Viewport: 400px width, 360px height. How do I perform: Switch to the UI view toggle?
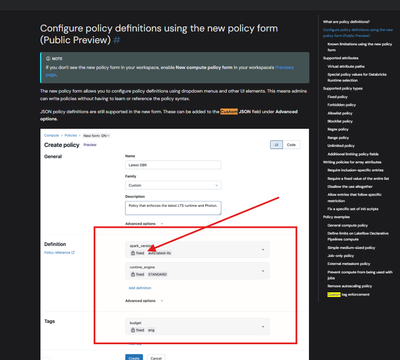click(276, 145)
